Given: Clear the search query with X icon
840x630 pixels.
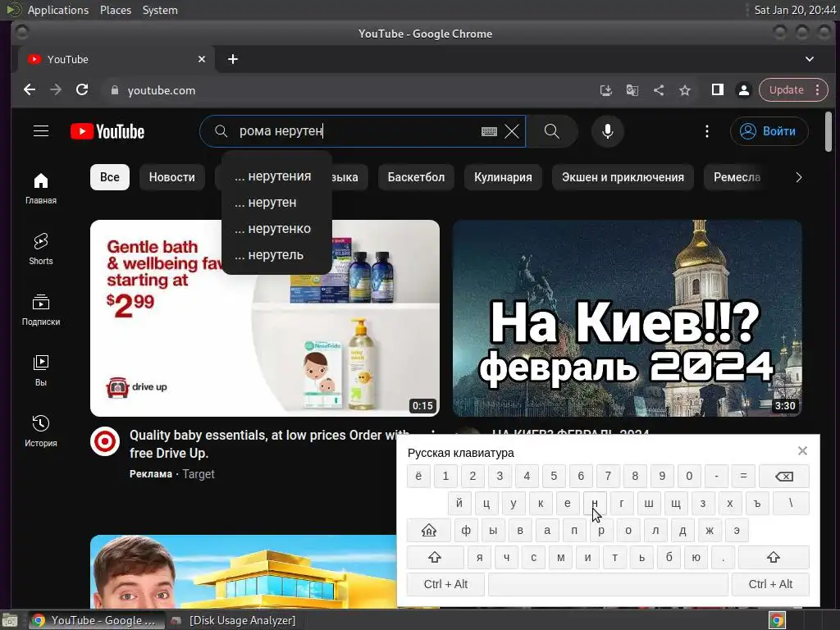Looking at the screenshot, I should (x=512, y=131).
